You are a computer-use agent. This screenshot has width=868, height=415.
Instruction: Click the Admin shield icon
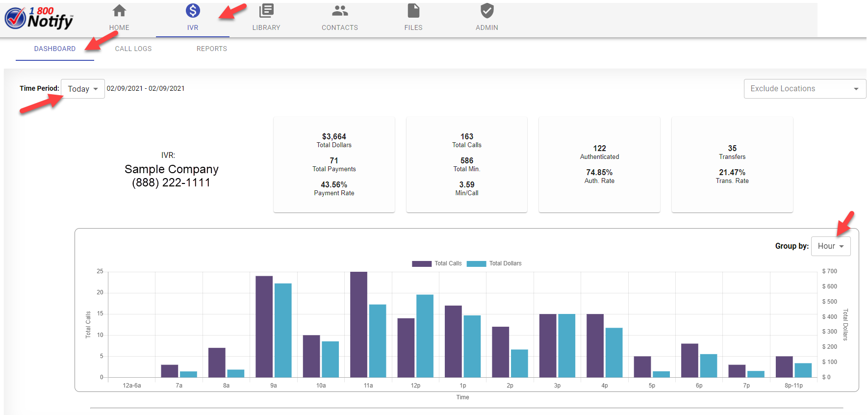click(x=487, y=11)
